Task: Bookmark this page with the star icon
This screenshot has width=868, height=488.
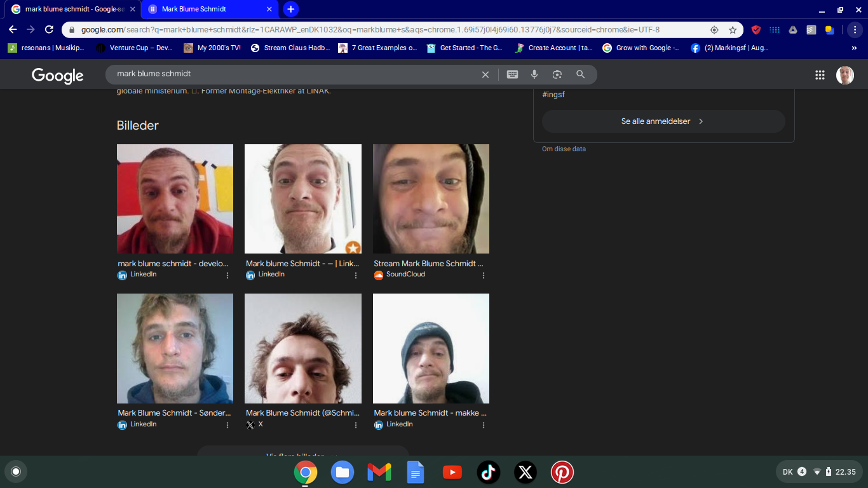Action: [x=733, y=30]
